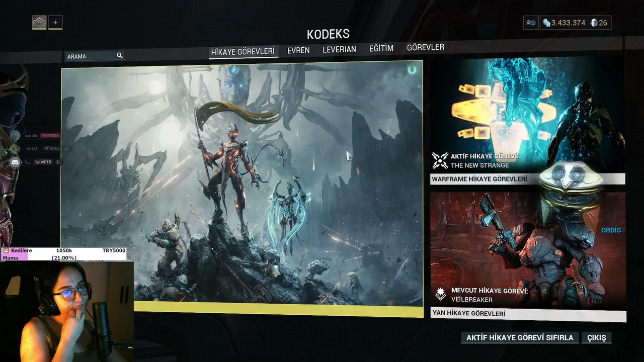Select 'The New Strange' active quest text
The width and height of the screenshot is (644, 362).
(479, 165)
